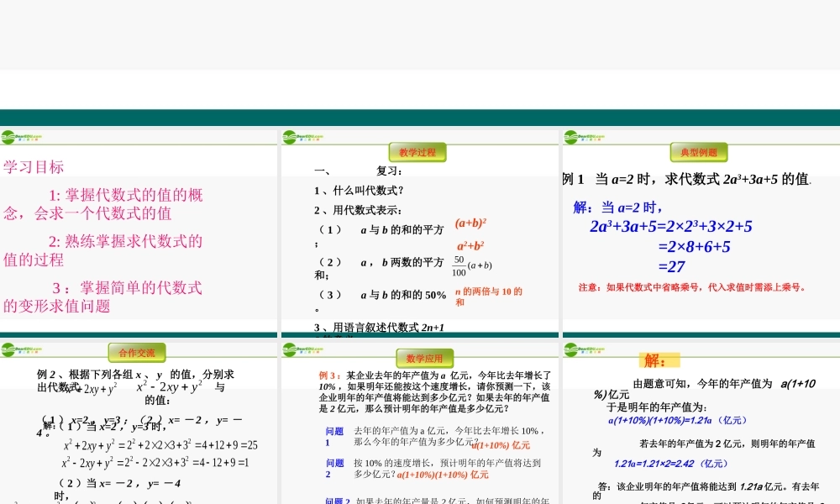The height and width of the screenshot is (504, 840).
Task: Click the blue formula a(1+10%)(1+10%)=1.21a
Action: (677, 421)
